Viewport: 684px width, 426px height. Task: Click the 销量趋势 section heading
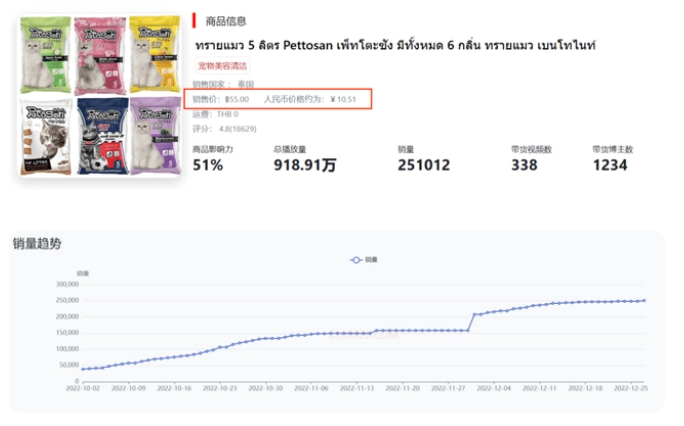click(37, 243)
